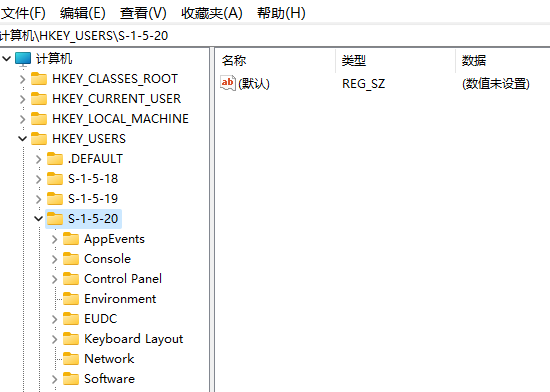Click the 计算机 computer icon
This screenshot has width=550, height=392.
pyautogui.click(x=23, y=59)
